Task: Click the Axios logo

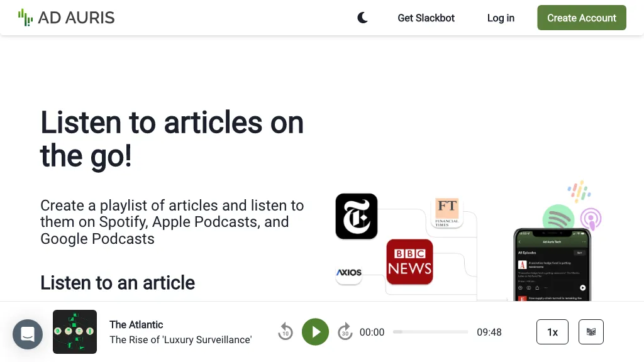Action: tap(348, 273)
